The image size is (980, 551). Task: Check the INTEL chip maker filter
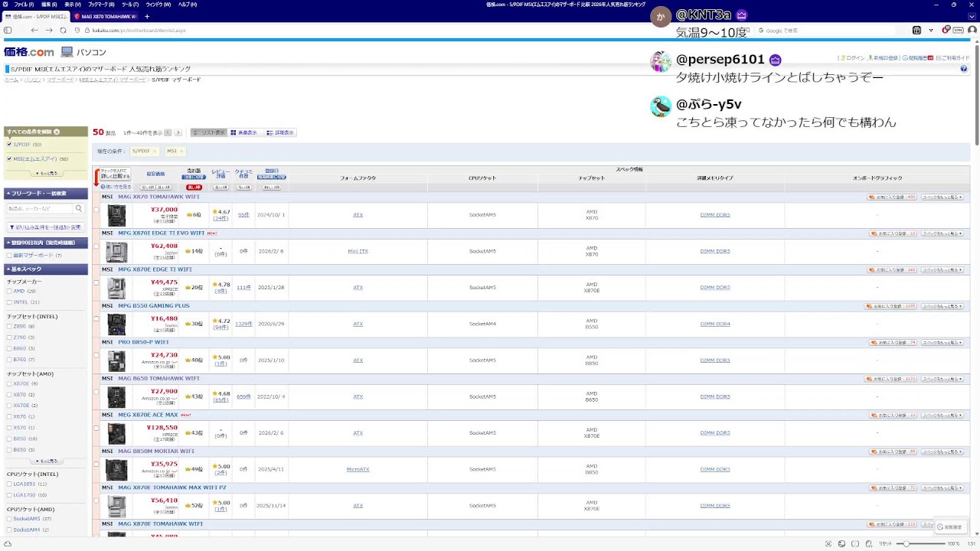pos(9,302)
